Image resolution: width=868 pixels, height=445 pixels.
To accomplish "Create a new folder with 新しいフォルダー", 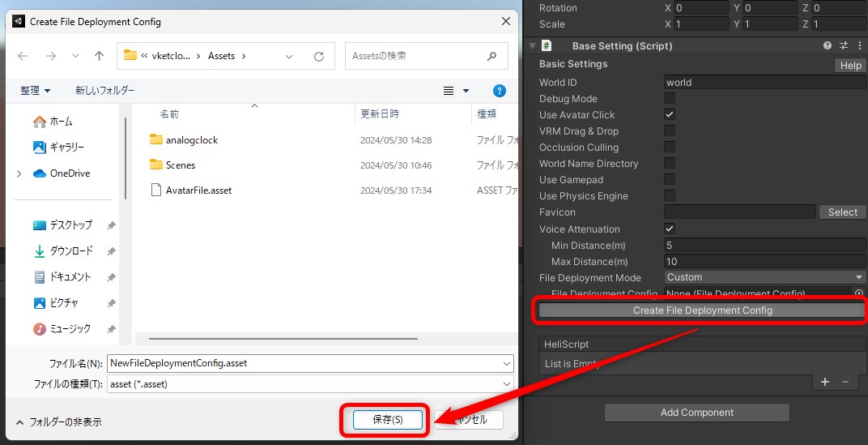I will click(104, 90).
